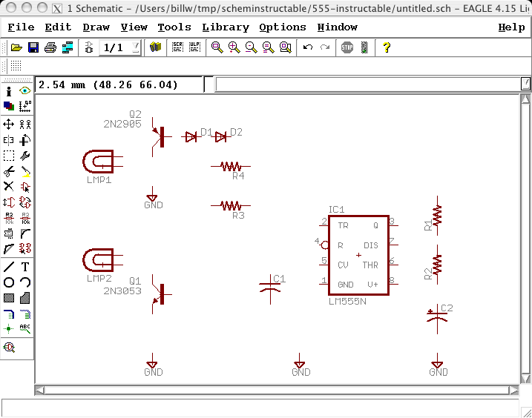The width and height of the screenshot is (532, 418).
Task: Run a ULP program icon
Action: [194, 47]
